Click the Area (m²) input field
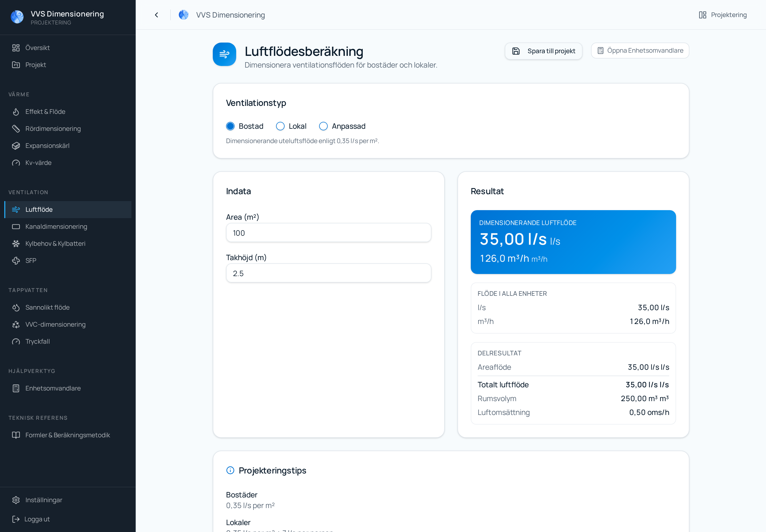 point(328,233)
